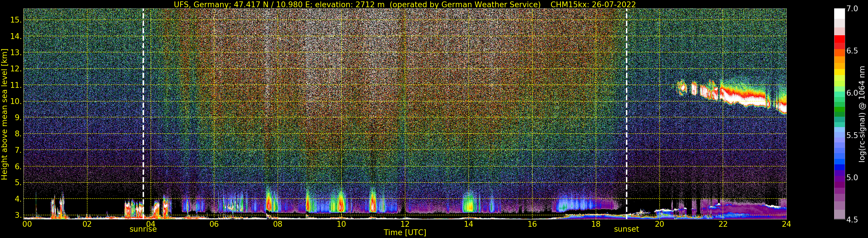Viewport: 868px width, 238px height.
Task: Click the "15." height axis tick label
Action: click(16, 20)
